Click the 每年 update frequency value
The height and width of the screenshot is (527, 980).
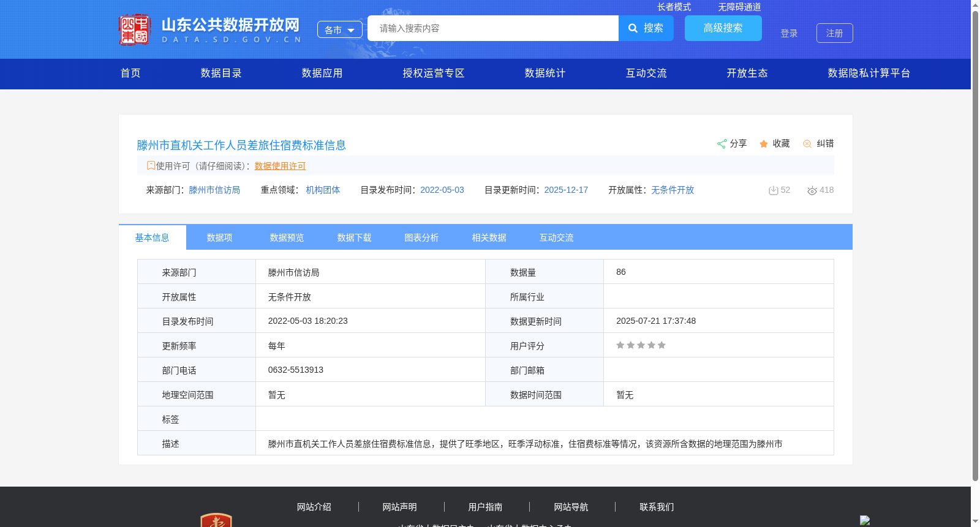(x=277, y=346)
